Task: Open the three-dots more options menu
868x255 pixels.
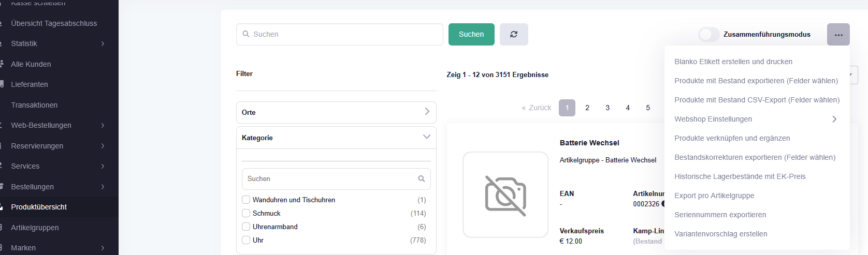Action: click(x=838, y=35)
